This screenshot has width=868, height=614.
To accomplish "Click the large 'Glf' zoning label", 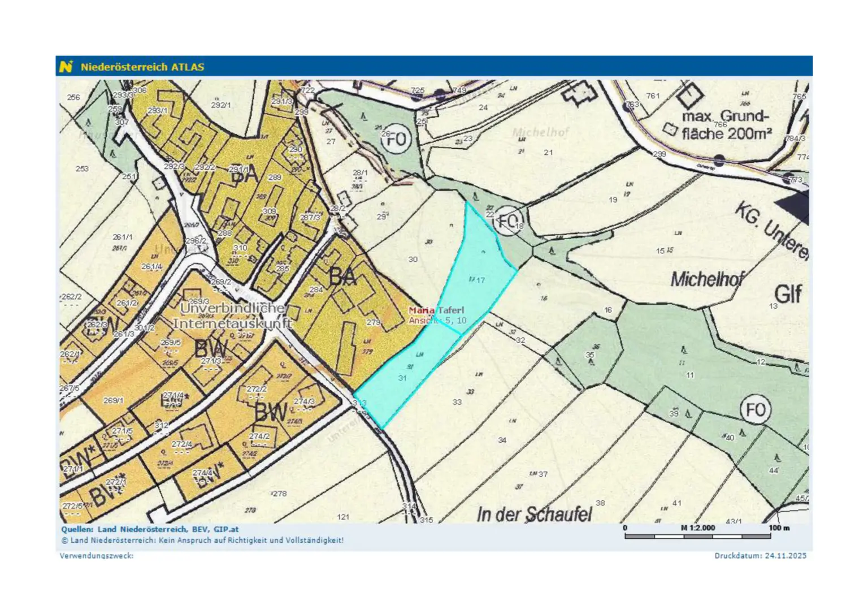I will 788,294.
